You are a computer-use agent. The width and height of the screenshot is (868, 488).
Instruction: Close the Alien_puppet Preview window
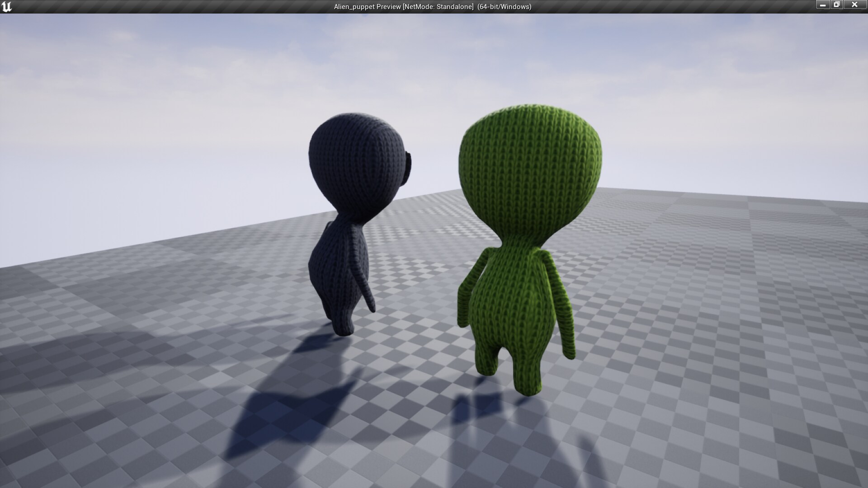point(855,5)
